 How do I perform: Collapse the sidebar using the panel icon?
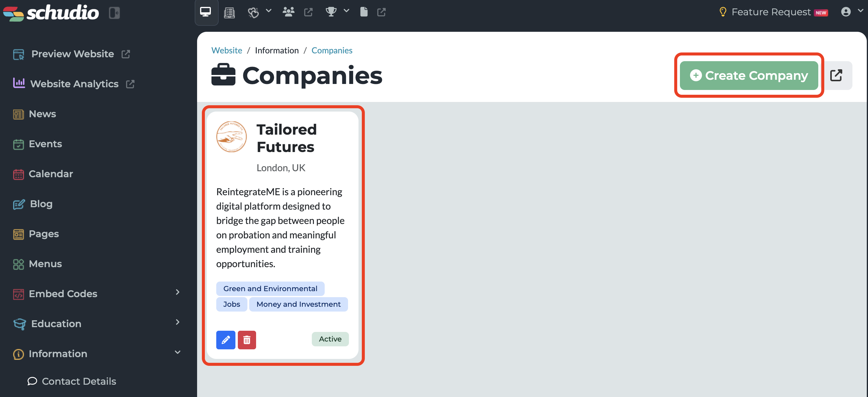(x=114, y=13)
